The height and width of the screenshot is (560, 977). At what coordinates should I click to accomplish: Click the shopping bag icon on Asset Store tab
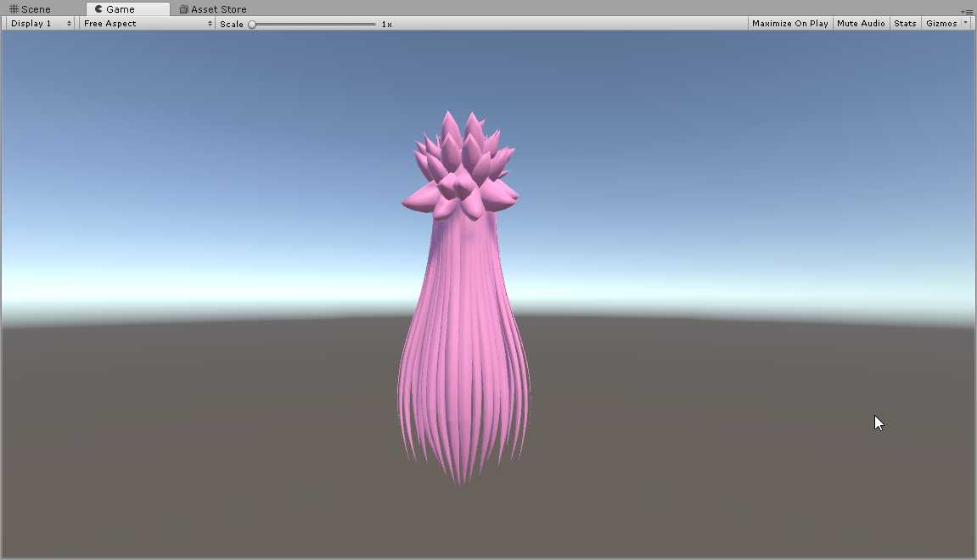coord(183,9)
